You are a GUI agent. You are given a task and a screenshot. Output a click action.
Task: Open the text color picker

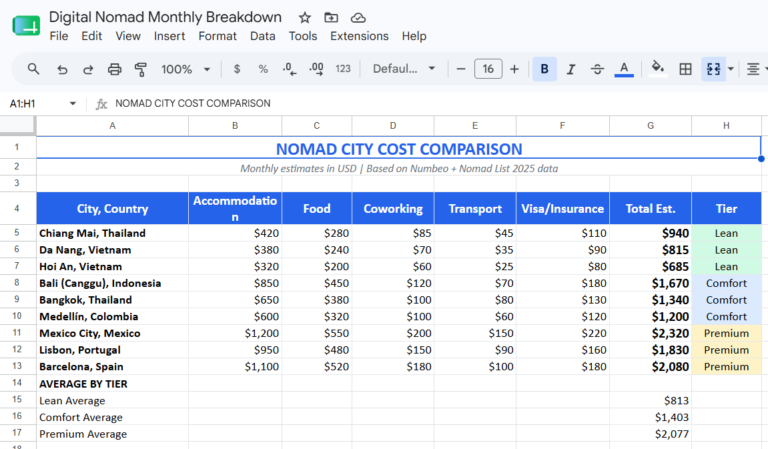624,69
